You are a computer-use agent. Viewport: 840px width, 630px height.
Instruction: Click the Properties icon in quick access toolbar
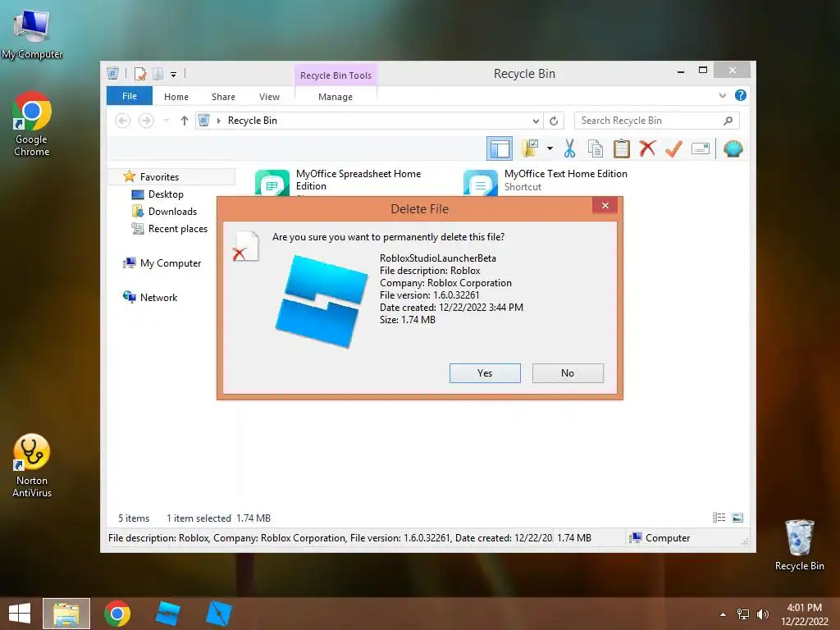click(140, 74)
